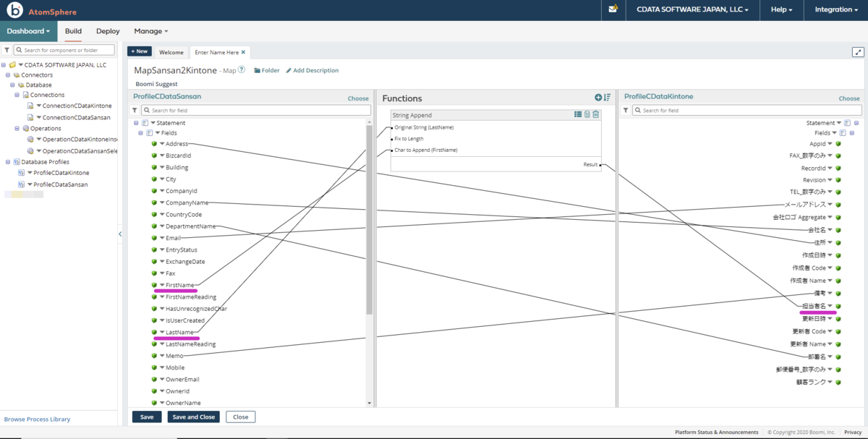Click the Connectors folder icon

(16, 74)
